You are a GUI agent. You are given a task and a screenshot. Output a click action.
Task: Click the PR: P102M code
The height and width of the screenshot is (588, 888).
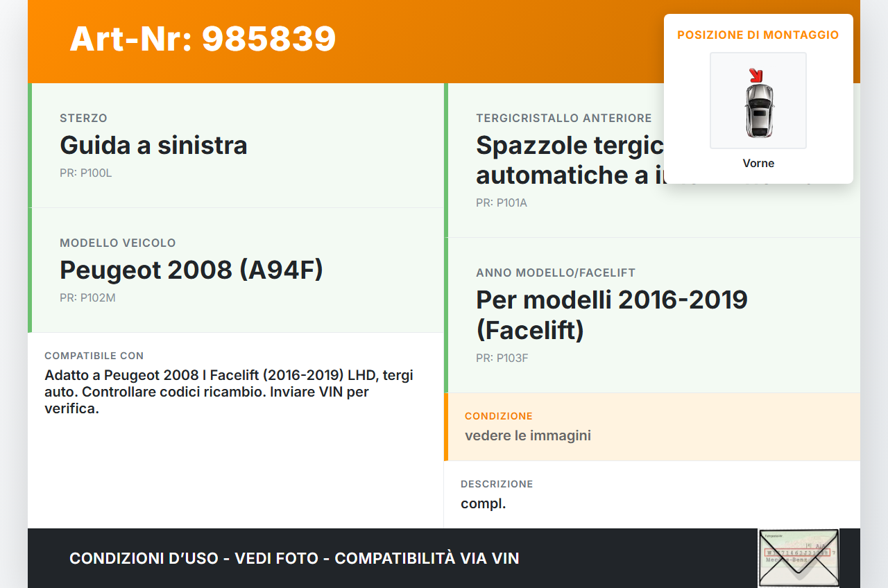(87, 298)
